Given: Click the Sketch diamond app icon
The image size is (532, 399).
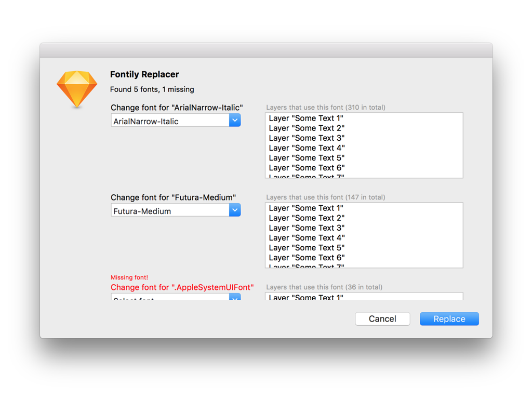Looking at the screenshot, I should (77, 89).
